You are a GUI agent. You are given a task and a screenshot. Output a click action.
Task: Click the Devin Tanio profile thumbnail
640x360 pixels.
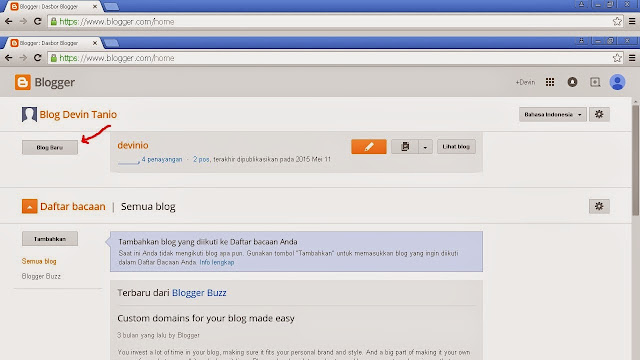point(29,114)
